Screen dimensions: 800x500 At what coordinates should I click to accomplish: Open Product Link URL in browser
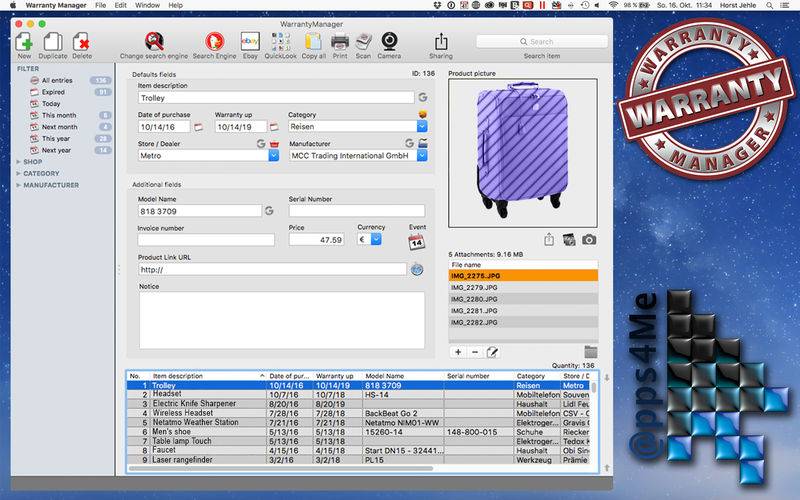[417, 269]
